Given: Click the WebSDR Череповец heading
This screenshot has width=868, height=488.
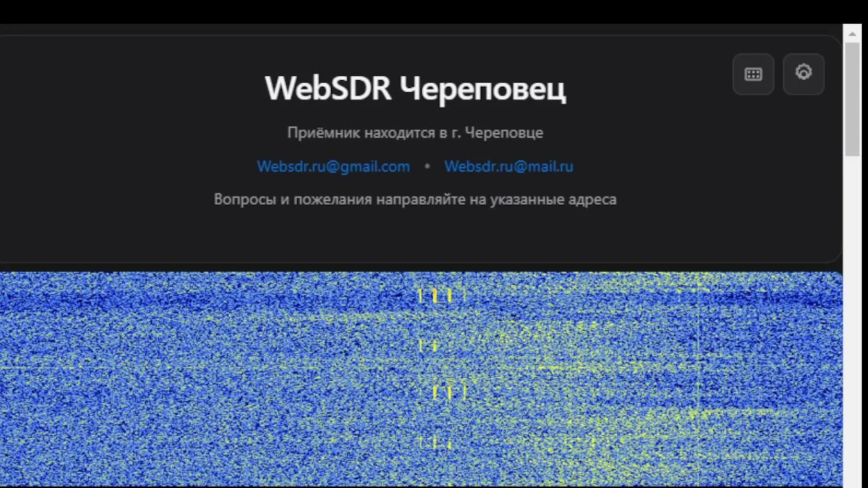Looking at the screenshot, I should pyautogui.click(x=415, y=88).
